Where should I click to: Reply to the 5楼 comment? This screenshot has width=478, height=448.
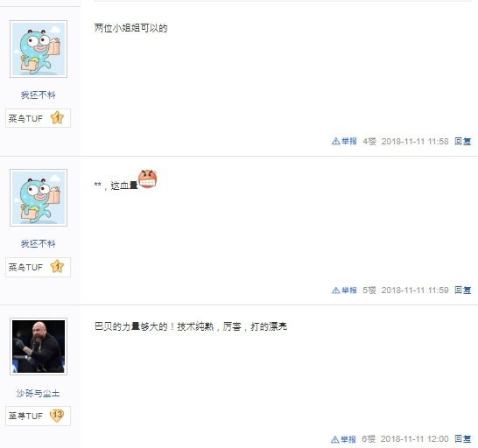(x=463, y=290)
